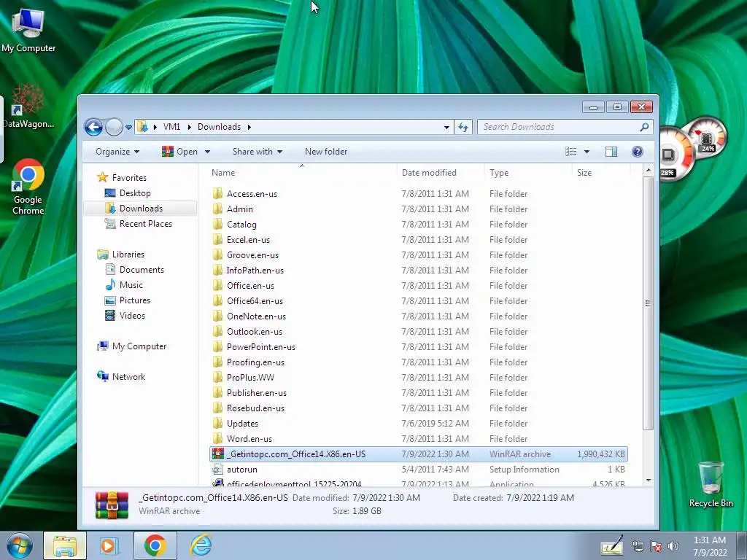Open Documents library
Image resolution: width=747 pixels, height=560 pixels.
(142, 270)
